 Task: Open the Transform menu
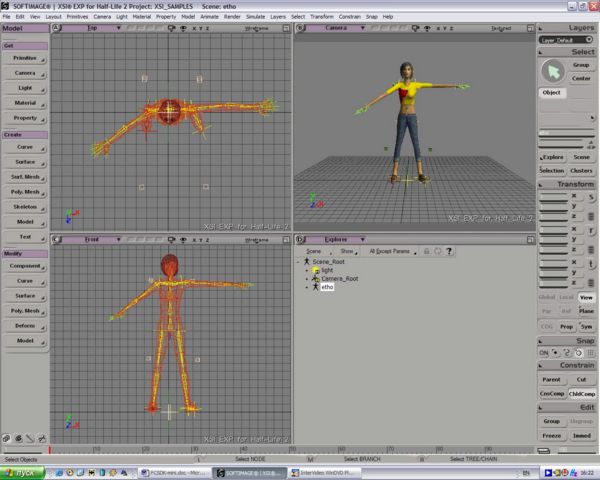tap(322, 17)
